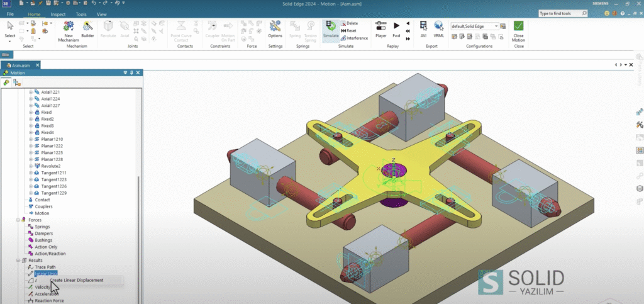The image size is (644, 304).
Task: Open the New Mechanism tool
Action: pos(68,31)
